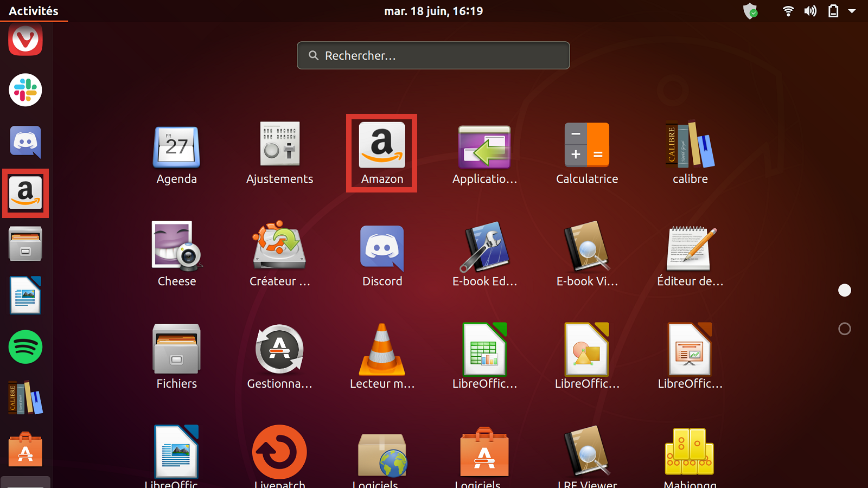Open the E-book Editor

[x=484, y=248]
